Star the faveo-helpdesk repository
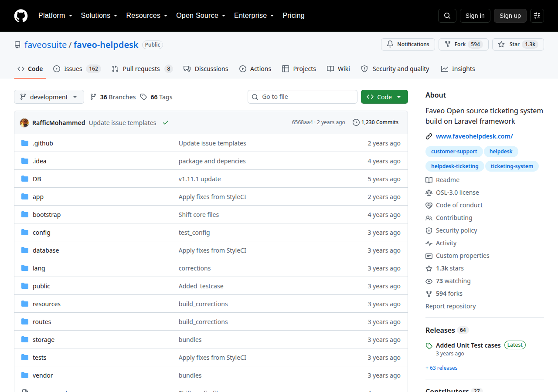Viewport: 558px width, 392px height. point(518,44)
